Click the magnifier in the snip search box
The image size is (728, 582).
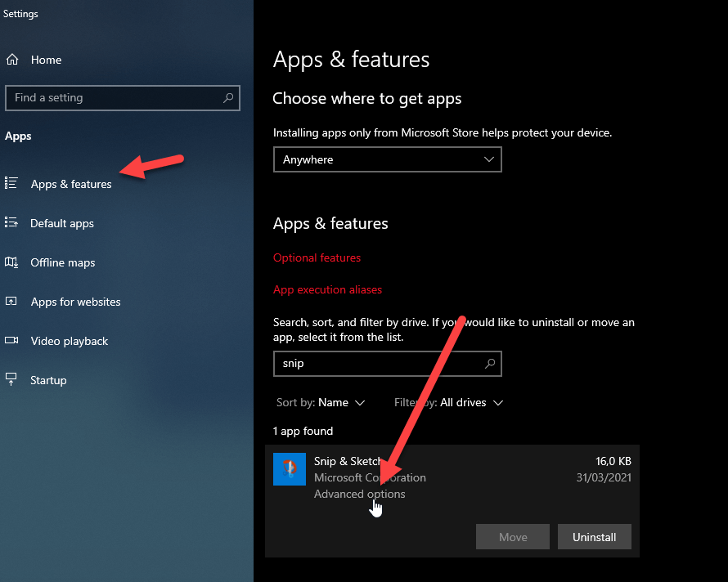[x=490, y=364]
